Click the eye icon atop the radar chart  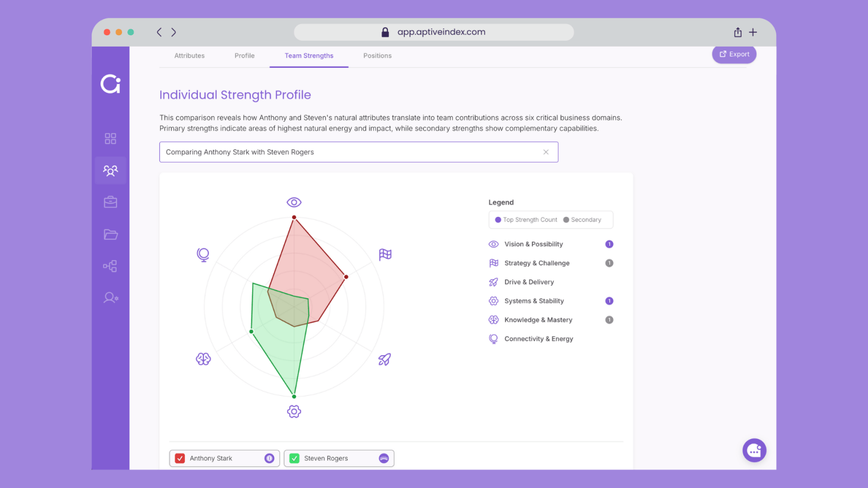[x=294, y=202]
